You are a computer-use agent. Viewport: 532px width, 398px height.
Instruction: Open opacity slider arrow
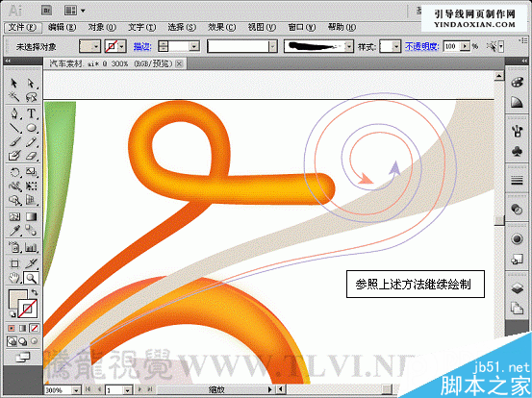pyautogui.click(x=466, y=46)
